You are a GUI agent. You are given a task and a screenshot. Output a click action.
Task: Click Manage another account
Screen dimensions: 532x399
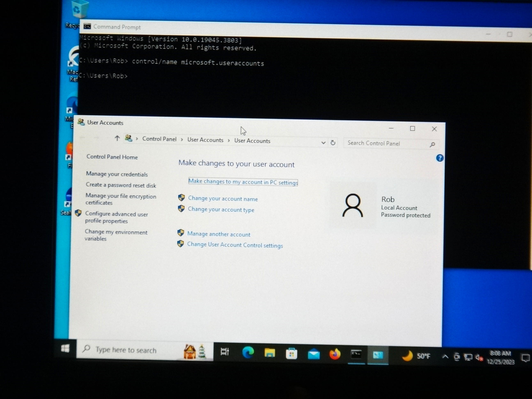[219, 234]
